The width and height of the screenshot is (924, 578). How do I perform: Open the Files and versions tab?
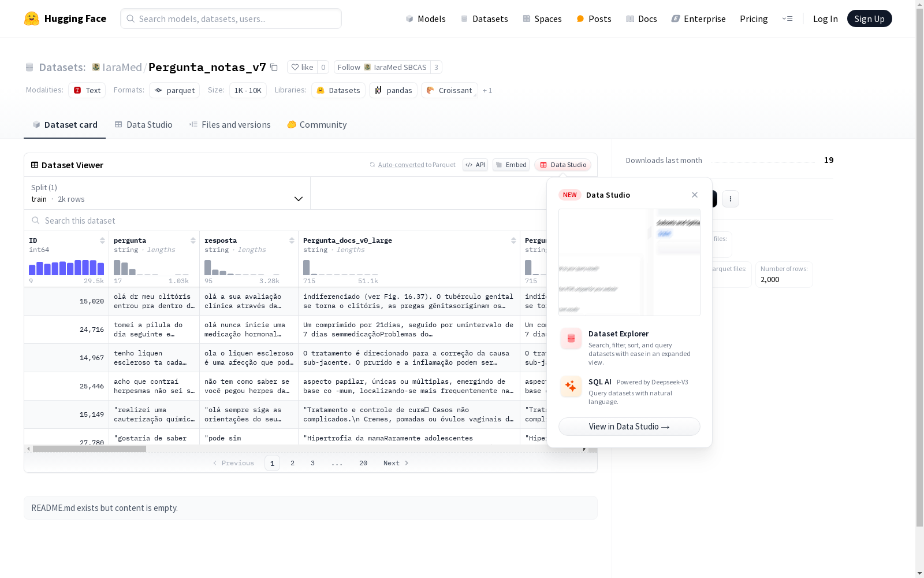[x=230, y=125]
